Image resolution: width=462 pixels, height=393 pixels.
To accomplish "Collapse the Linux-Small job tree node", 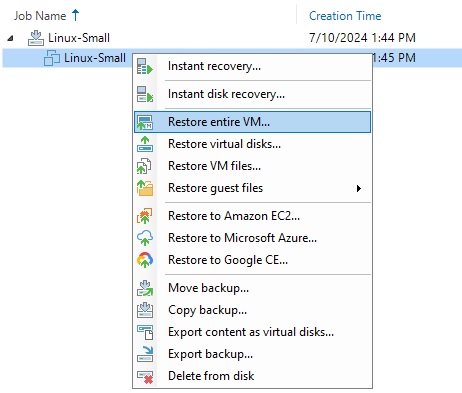I will (x=10, y=38).
